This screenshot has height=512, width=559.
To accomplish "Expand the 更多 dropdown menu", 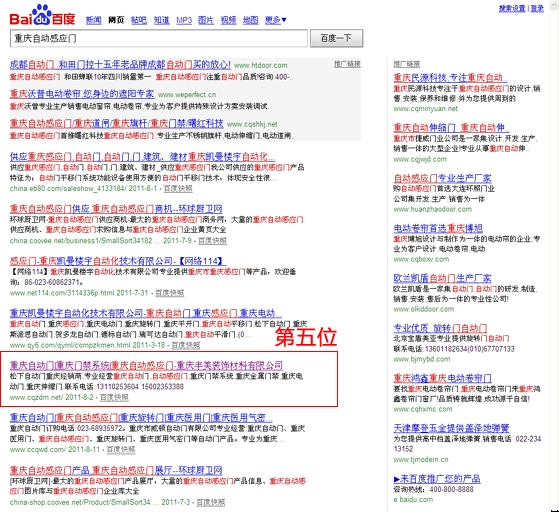I will 276,20.
